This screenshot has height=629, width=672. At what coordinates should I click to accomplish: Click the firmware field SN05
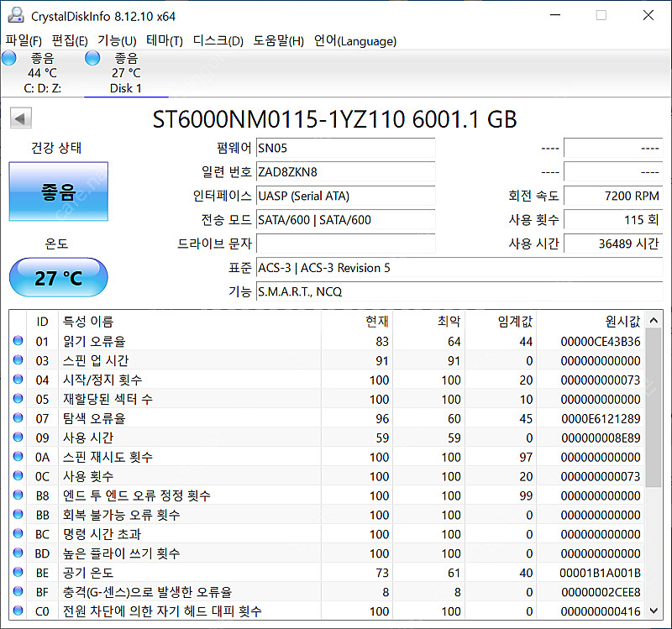click(x=345, y=149)
